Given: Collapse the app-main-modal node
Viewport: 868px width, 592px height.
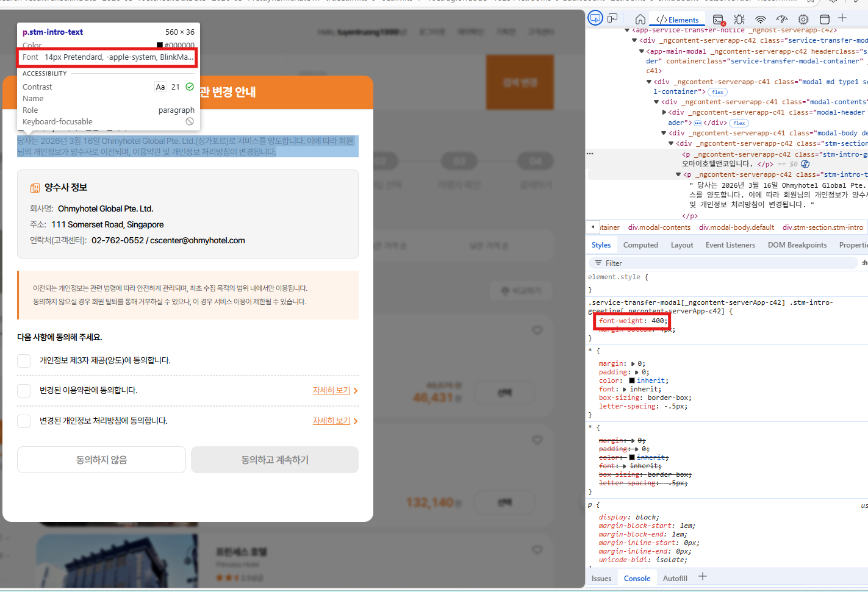Looking at the screenshot, I should click(642, 52).
